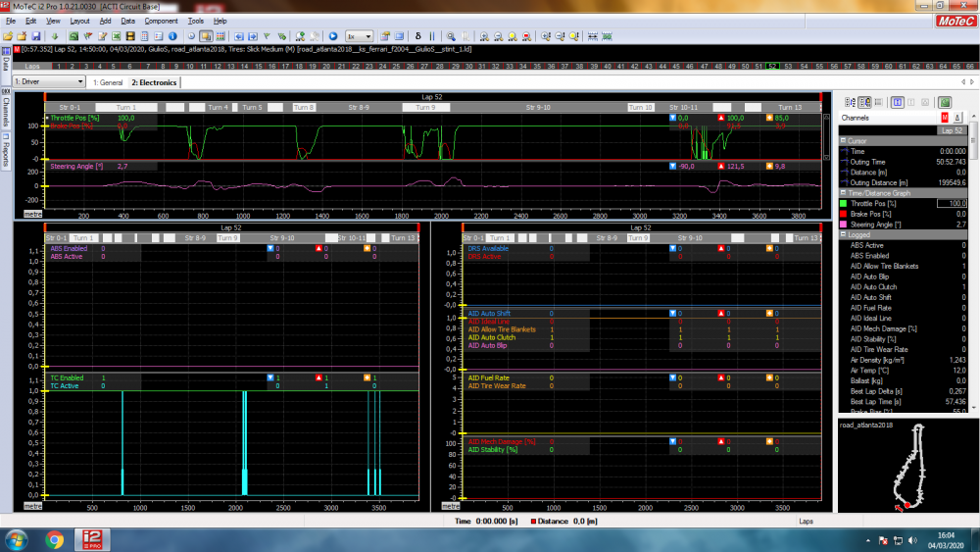Click the clock time-mode toolbar icon
The width and height of the screenshot is (980, 552).
191,36
